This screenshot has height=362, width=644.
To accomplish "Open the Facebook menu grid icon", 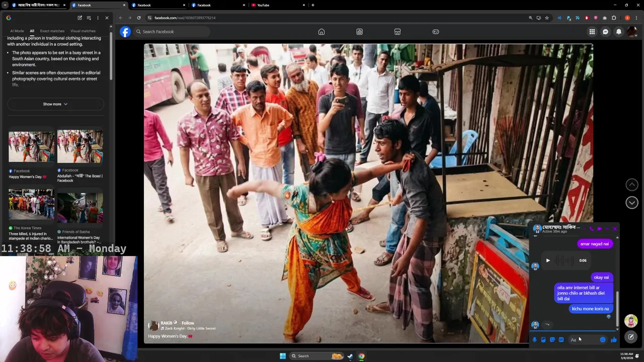I will [592, 32].
